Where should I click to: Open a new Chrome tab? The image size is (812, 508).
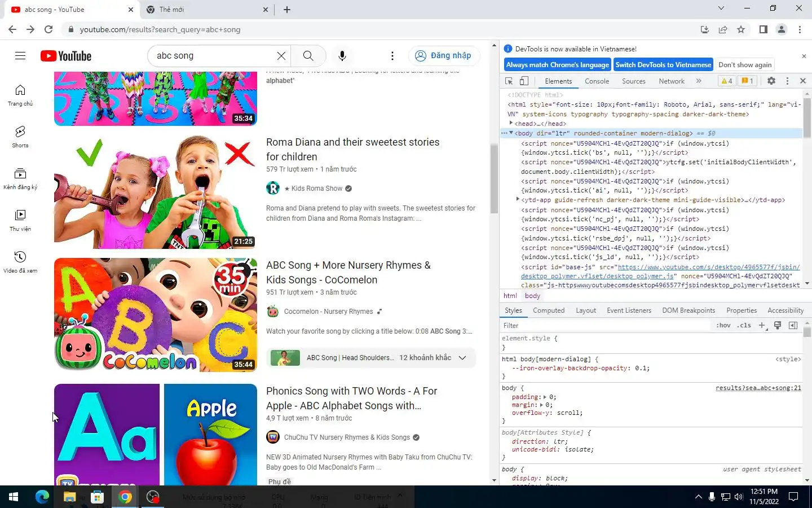point(286,9)
